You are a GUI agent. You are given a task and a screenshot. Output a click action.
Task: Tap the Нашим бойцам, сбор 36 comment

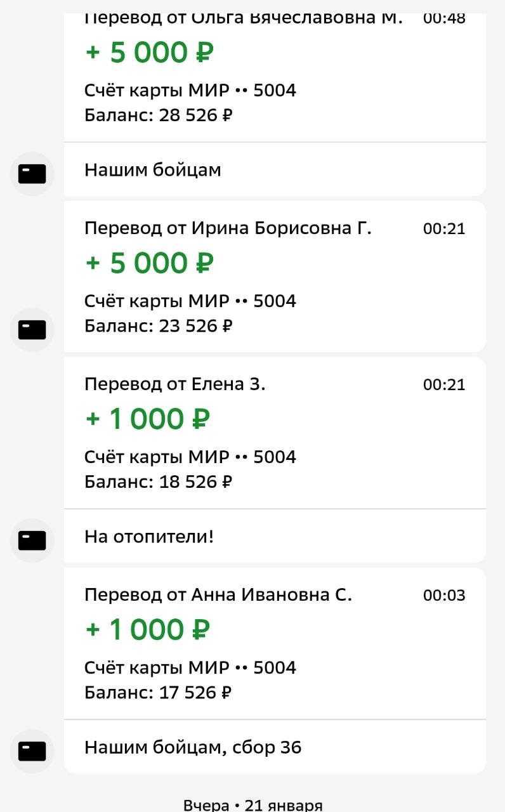click(x=193, y=748)
